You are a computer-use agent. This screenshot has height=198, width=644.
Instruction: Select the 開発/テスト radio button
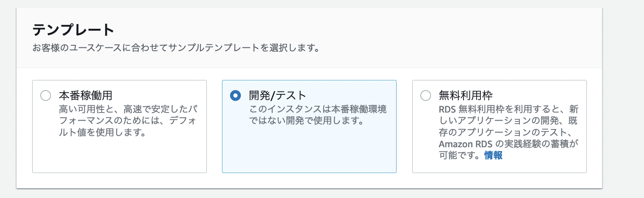click(235, 96)
